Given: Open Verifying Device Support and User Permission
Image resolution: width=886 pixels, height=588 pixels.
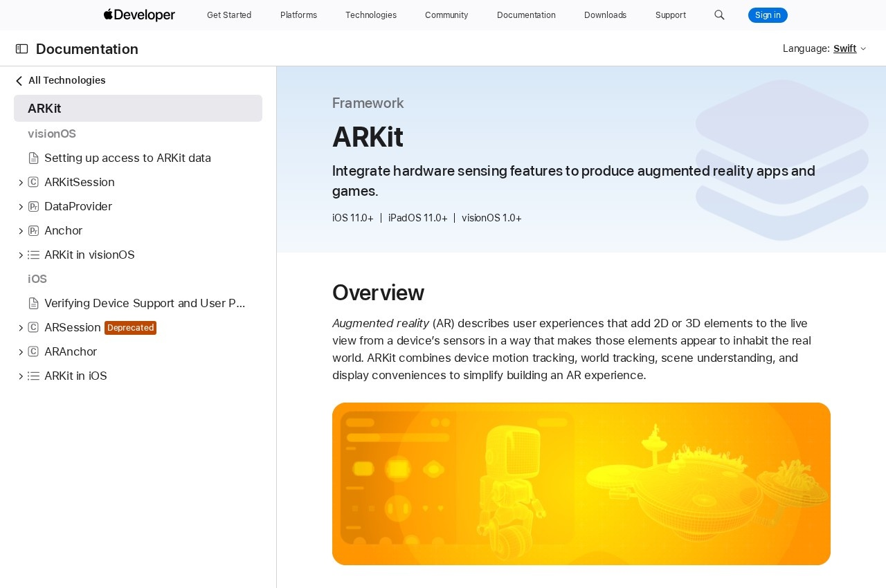Looking at the screenshot, I should point(145,303).
